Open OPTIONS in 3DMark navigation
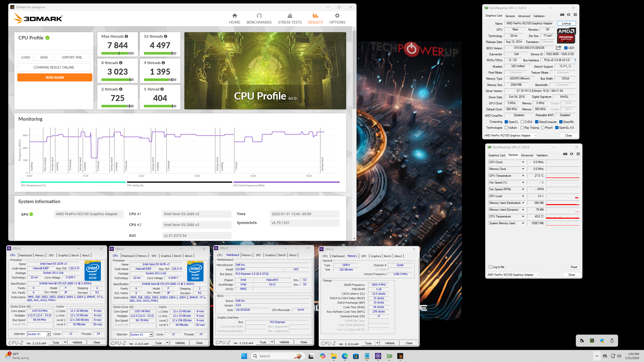Viewport: 644px width, 362px height. (337, 19)
